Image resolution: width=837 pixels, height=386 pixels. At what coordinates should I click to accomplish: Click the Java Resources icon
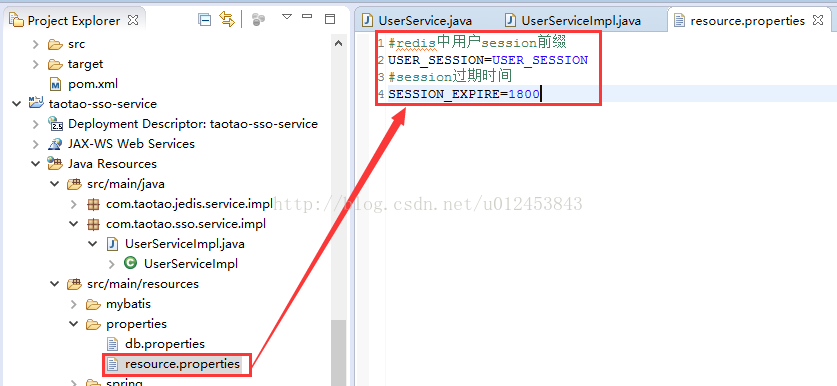click(x=56, y=164)
